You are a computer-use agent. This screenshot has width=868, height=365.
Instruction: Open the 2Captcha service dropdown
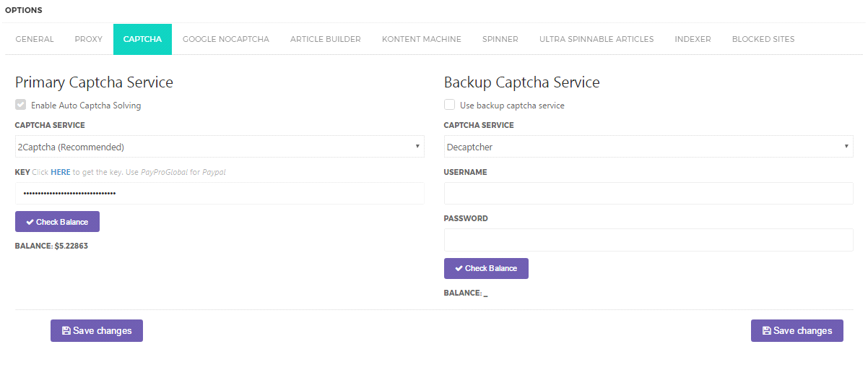220,147
